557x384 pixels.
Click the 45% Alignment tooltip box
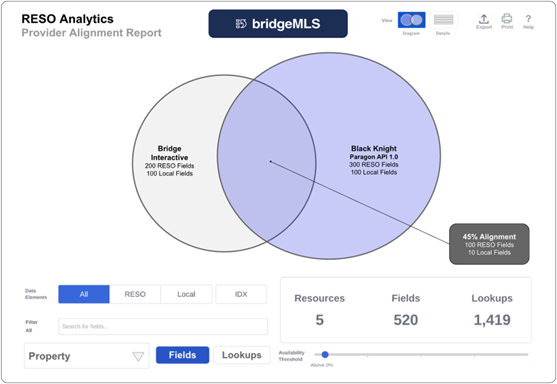(489, 244)
